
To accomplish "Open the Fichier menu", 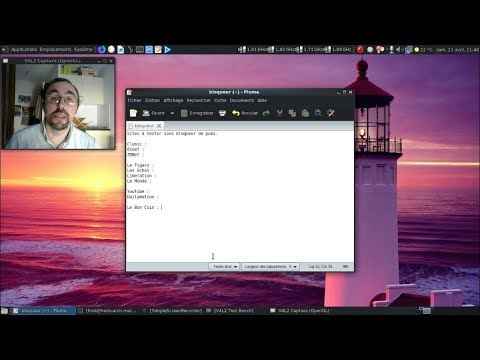I will pyautogui.click(x=135, y=100).
